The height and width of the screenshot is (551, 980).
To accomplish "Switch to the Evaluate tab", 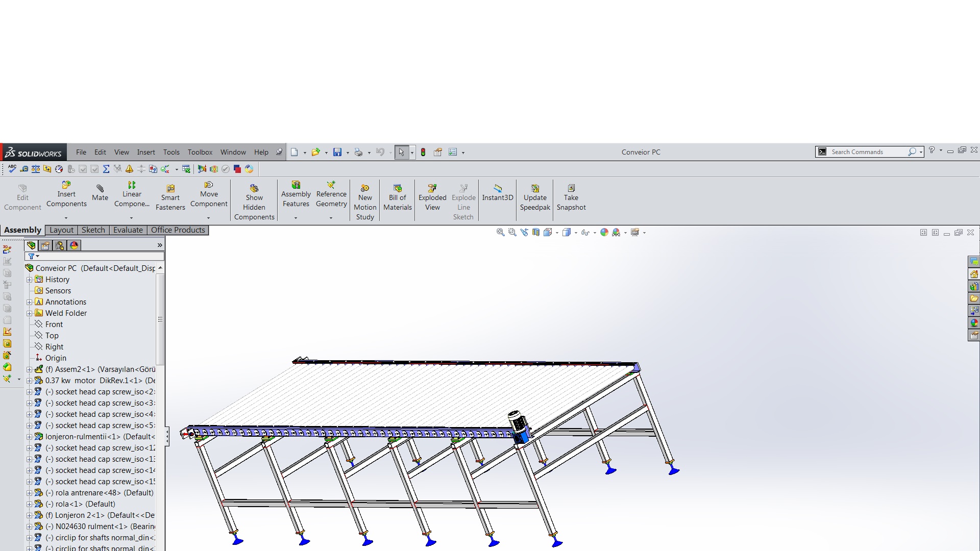I will pyautogui.click(x=128, y=230).
